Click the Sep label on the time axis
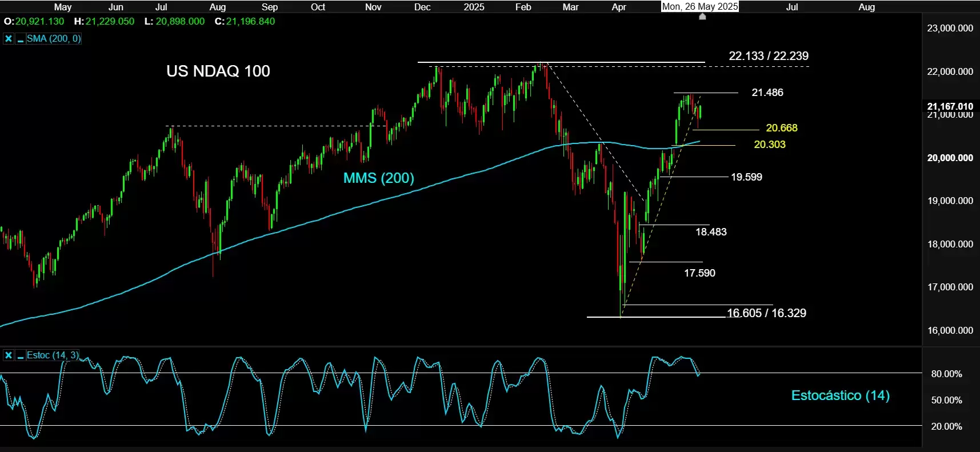Viewport: 980px width, 452px height. click(270, 7)
